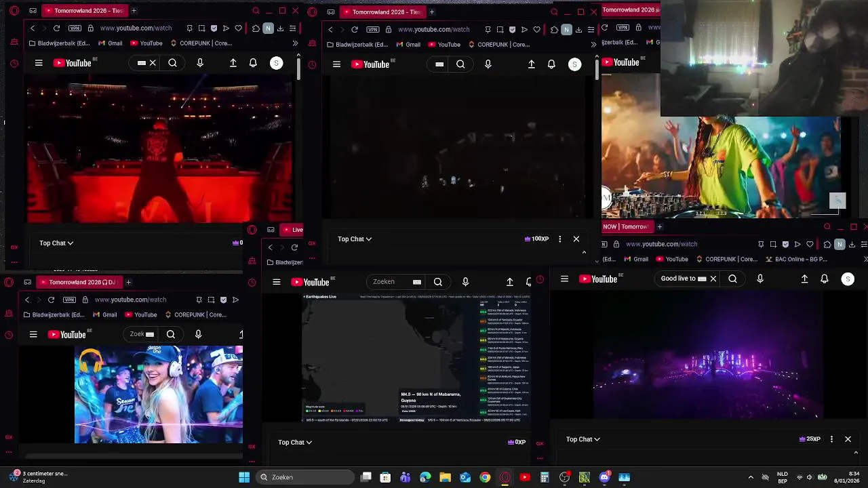Open Gmail bookmark in red-stage window
868x488 pixels.
[x=111, y=43]
